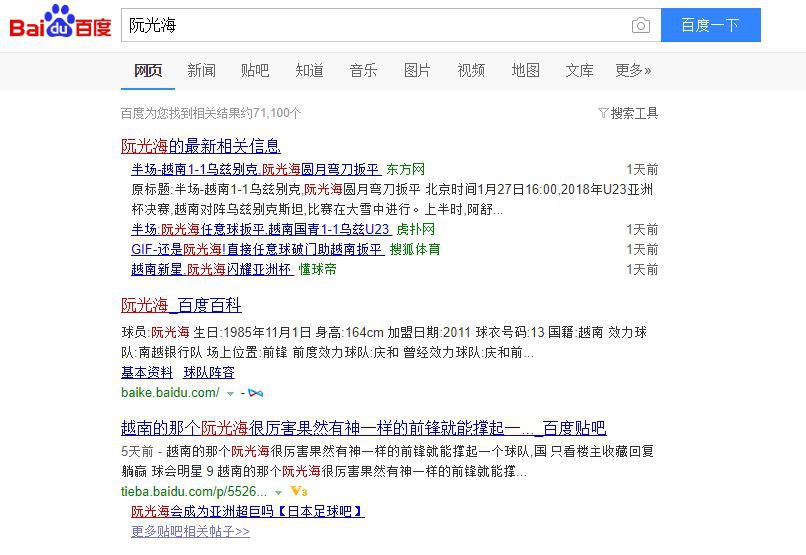Select the 网页 tab

[x=148, y=70]
